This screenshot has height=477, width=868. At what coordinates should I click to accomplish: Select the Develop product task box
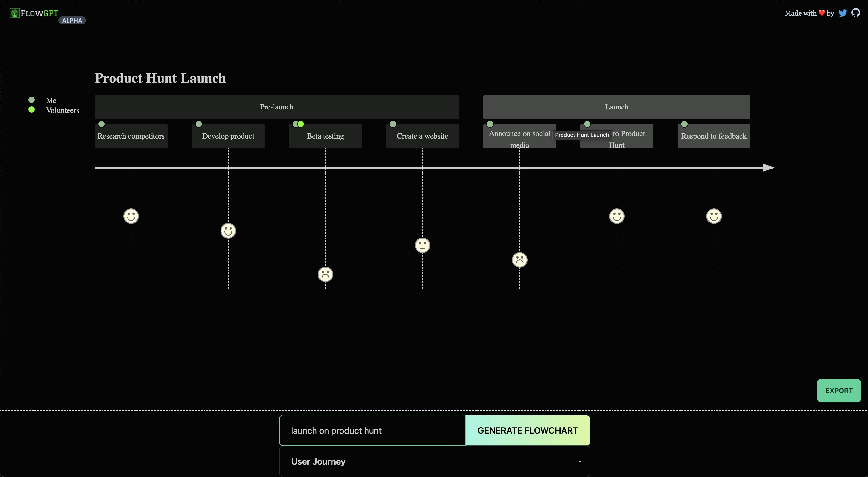pyautogui.click(x=228, y=136)
